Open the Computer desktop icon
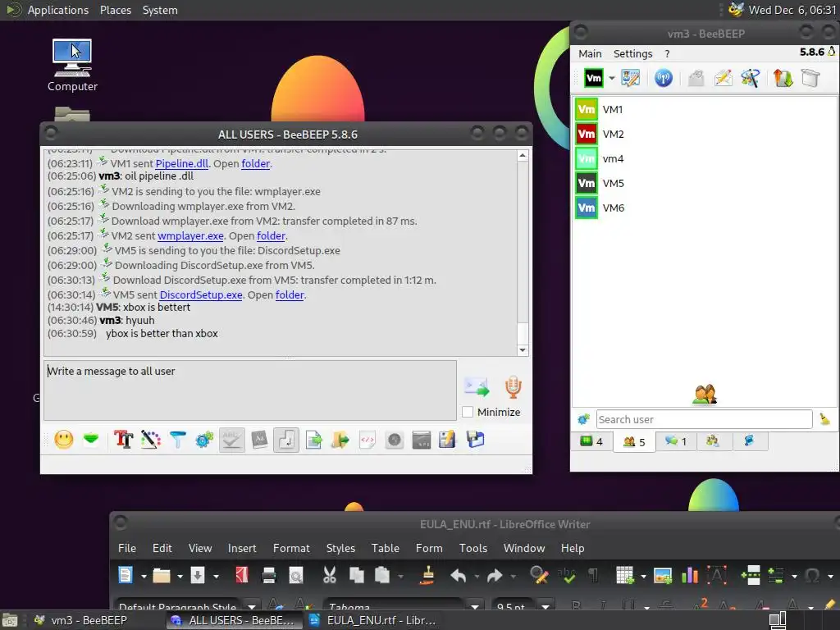This screenshot has width=840, height=630. [72, 66]
